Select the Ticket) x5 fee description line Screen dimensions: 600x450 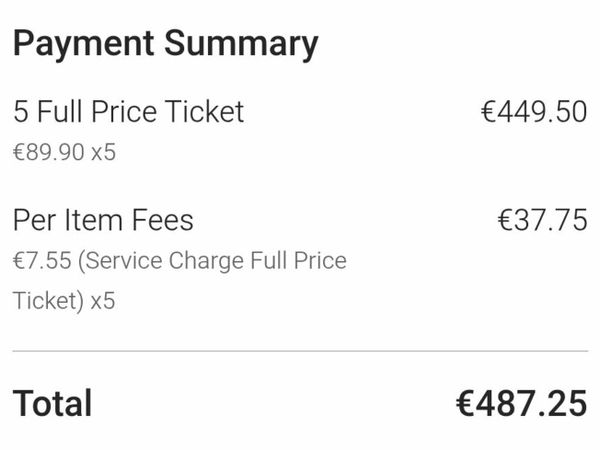click(x=64, y=301)
